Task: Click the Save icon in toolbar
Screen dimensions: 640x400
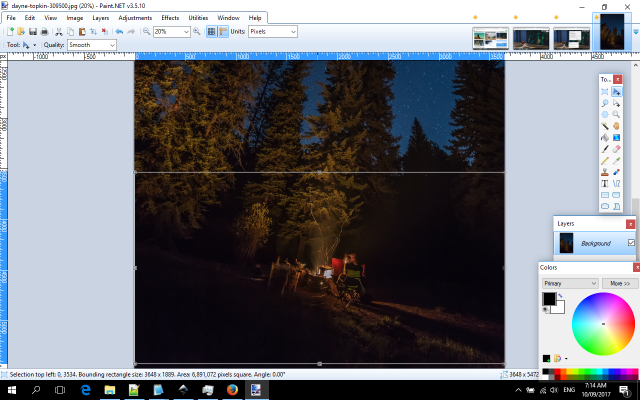Action: (x=33, y=31)
